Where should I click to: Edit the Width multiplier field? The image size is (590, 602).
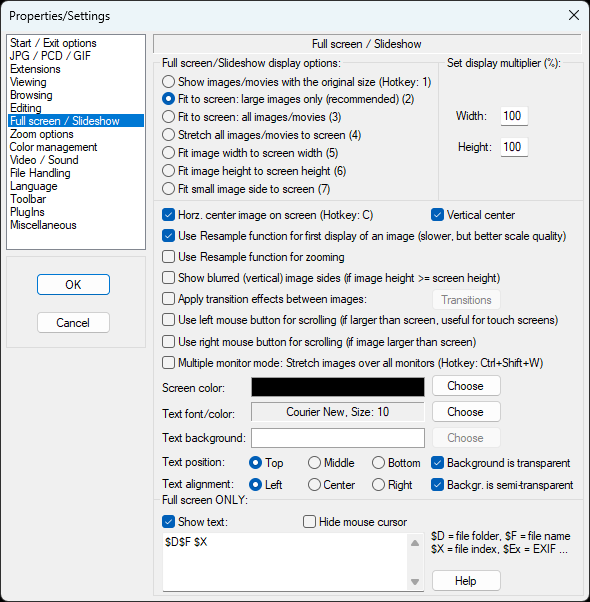pyautogui.click(x=514, y=116)
